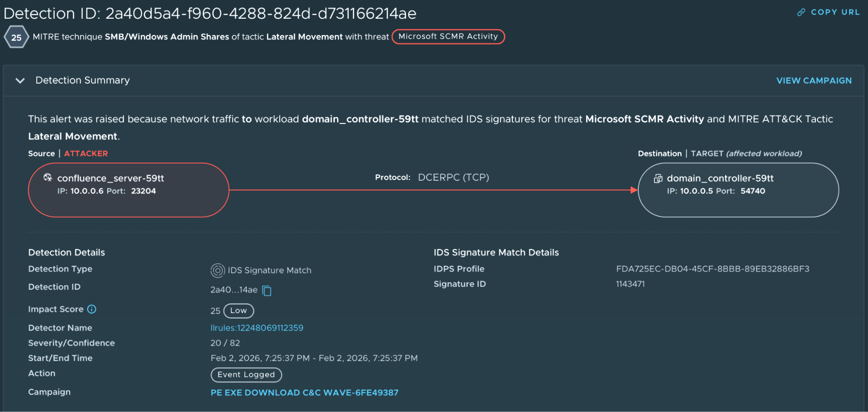Click the Event Logged action badge

point(246,375)
